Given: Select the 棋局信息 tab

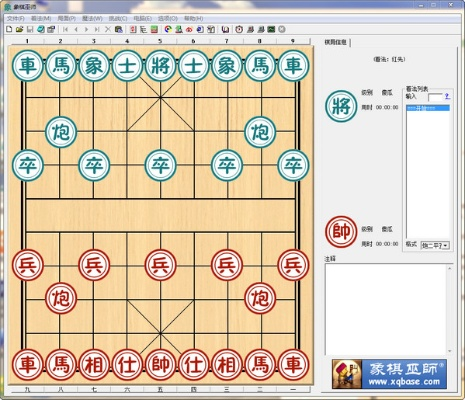Looking at the screenshot, I should pos(336,42).
